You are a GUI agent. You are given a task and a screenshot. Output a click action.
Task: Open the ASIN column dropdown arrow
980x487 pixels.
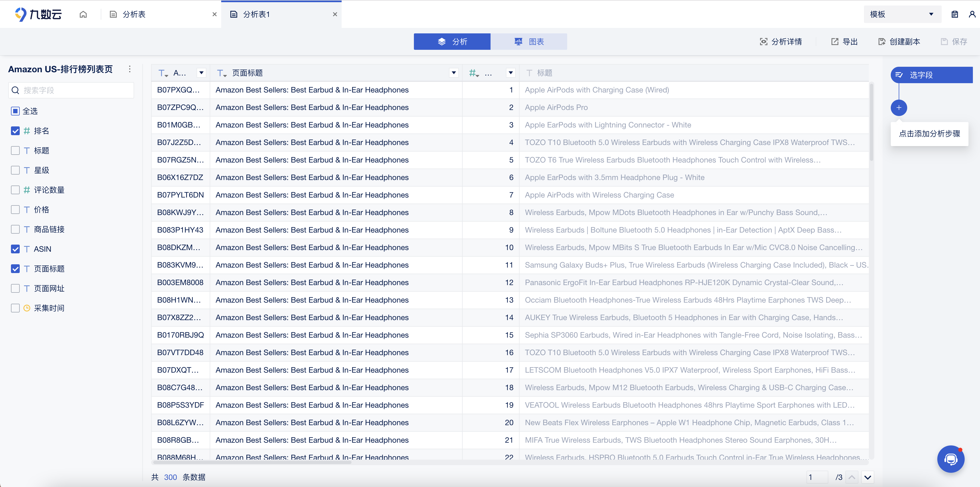(201, 73)
